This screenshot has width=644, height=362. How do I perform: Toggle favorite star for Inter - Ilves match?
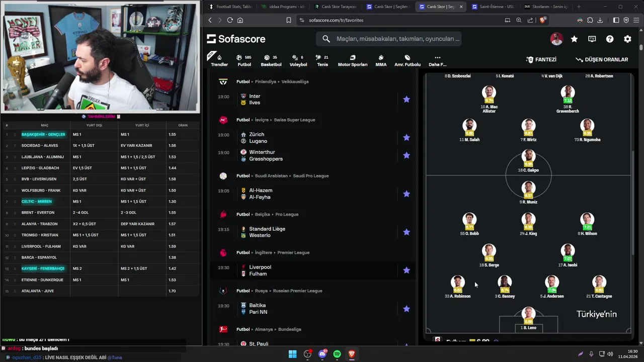(x=407, y=100)
